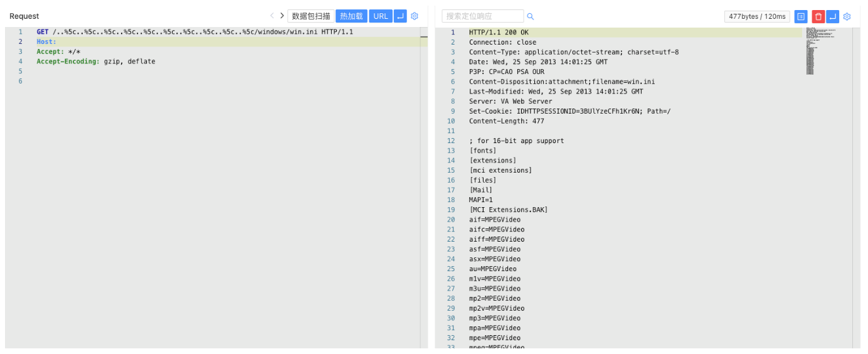The height and width of the screenshot is (354, 868).
Task: Click the next request arrow icon
Action: 282,16
